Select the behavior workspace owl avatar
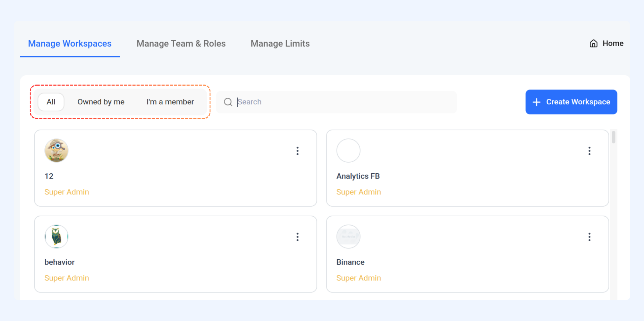The image size is (644, 321). click(x=56, y=236)
